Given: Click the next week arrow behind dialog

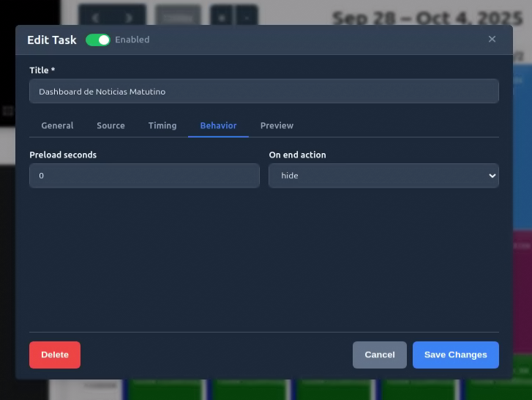Looking at the screenshot, I should pyautogui.click(x=129, y=17).
